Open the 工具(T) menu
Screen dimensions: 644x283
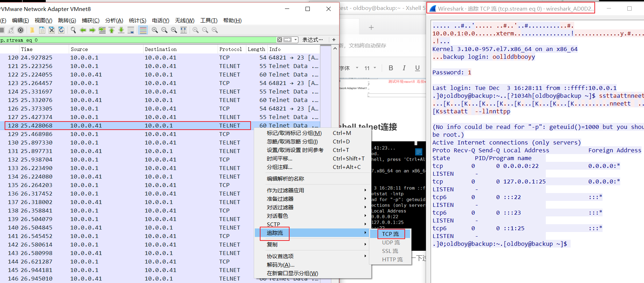tap(209, 21)
